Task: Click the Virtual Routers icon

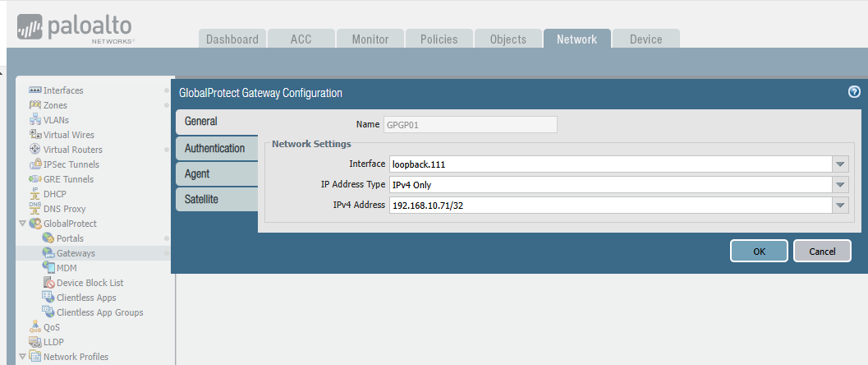Action: [x=34, y=150]
